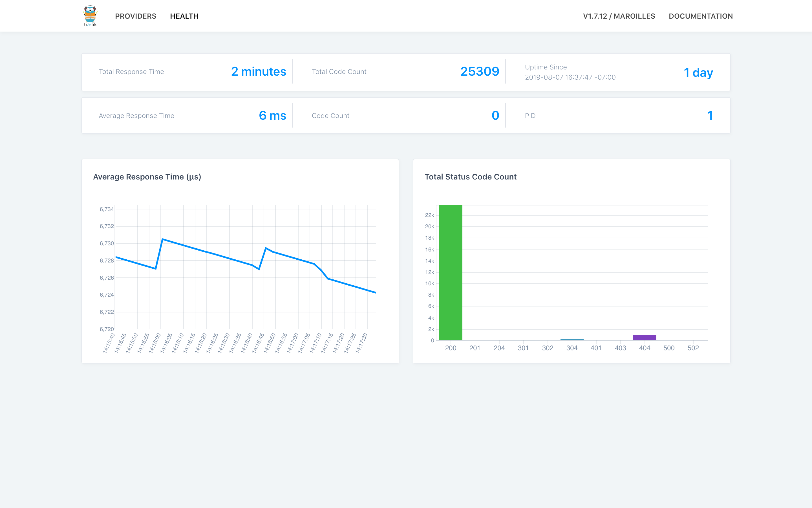
Task: Click the purple 404 status bar
Action: point(645,337)
